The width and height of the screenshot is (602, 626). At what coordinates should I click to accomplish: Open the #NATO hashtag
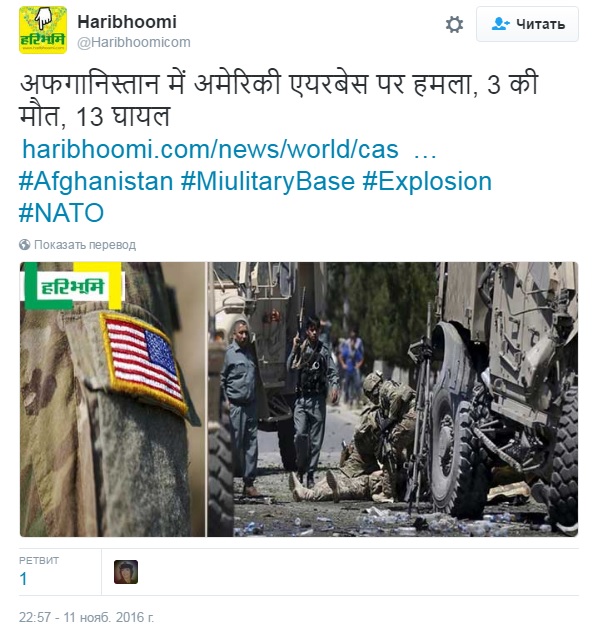point(61,213)
